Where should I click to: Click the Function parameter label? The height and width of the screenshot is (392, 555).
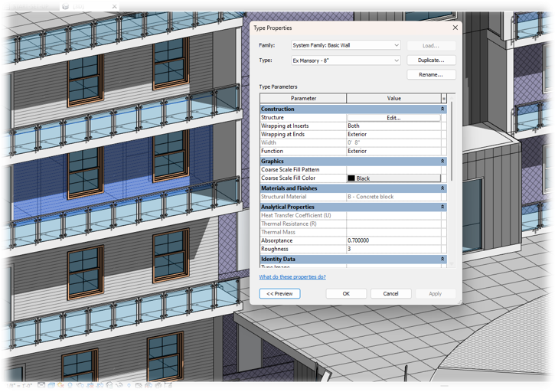coord(272,151)
